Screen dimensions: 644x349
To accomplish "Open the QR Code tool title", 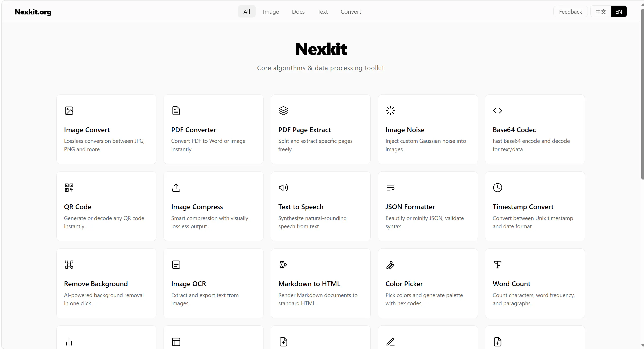I will click(x=77, y=207).
